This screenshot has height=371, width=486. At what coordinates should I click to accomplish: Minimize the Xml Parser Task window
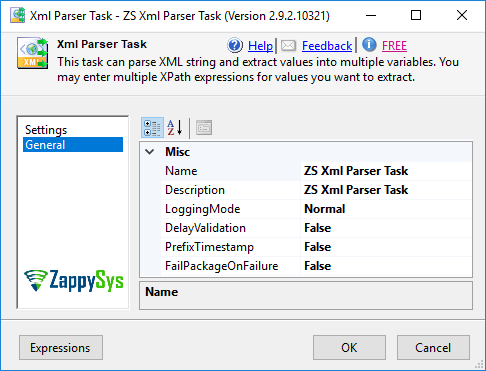371,15
